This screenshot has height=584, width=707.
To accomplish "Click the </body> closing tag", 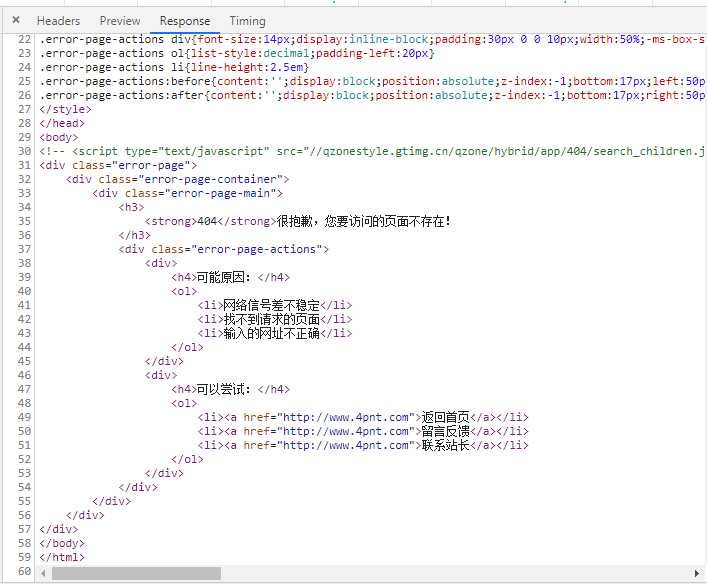I will (x=62, y=543).
